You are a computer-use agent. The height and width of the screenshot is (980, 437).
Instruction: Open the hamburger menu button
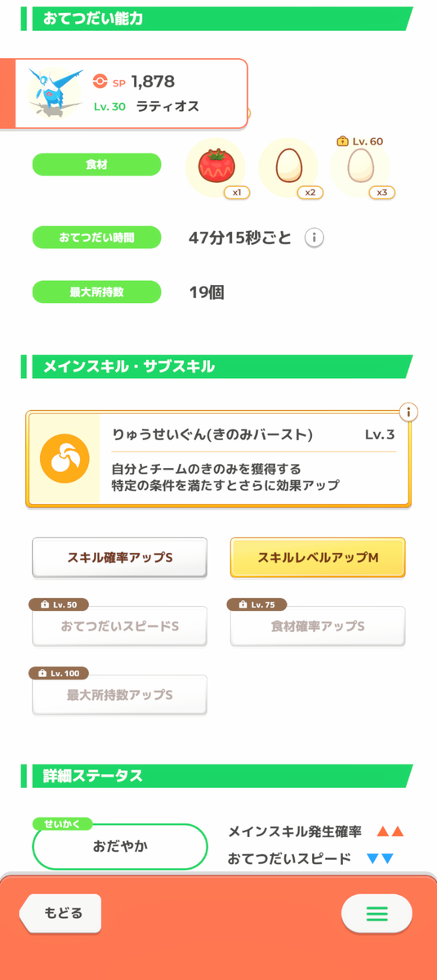point(377,913)
